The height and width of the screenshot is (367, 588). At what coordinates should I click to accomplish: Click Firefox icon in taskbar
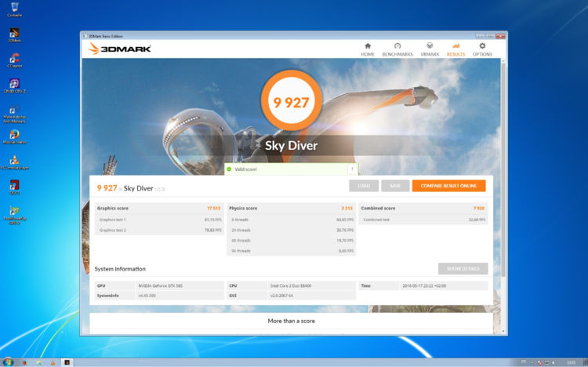(25, 362)
